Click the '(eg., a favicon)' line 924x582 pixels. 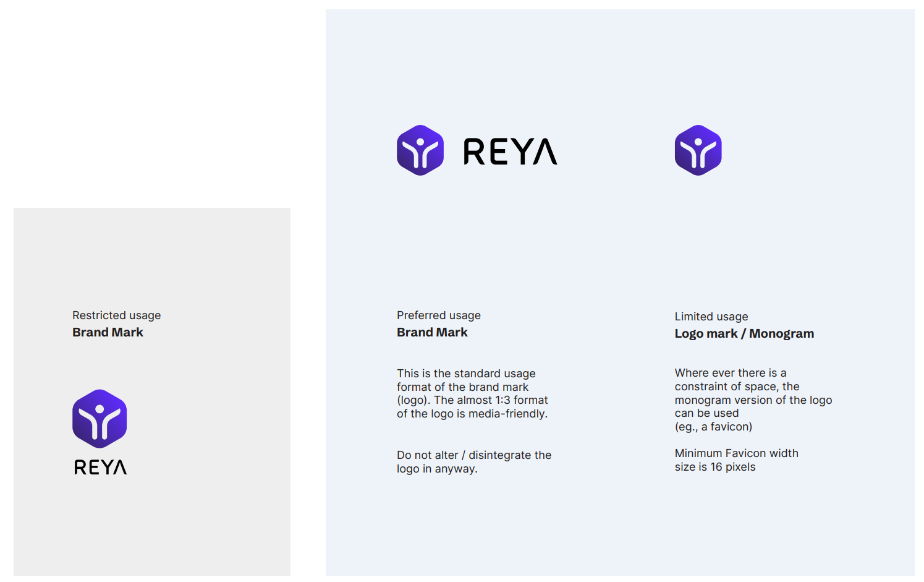pos(713,427)
